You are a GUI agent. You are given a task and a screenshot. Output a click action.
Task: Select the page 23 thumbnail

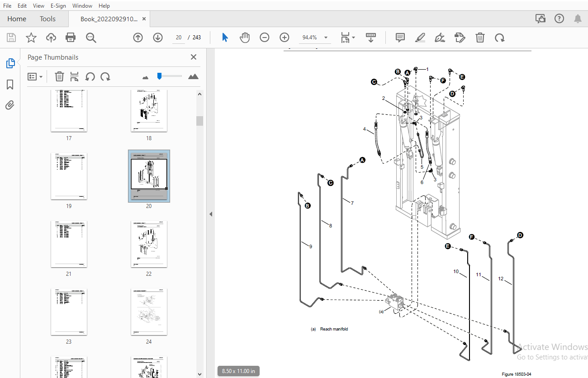coord(69,312)
